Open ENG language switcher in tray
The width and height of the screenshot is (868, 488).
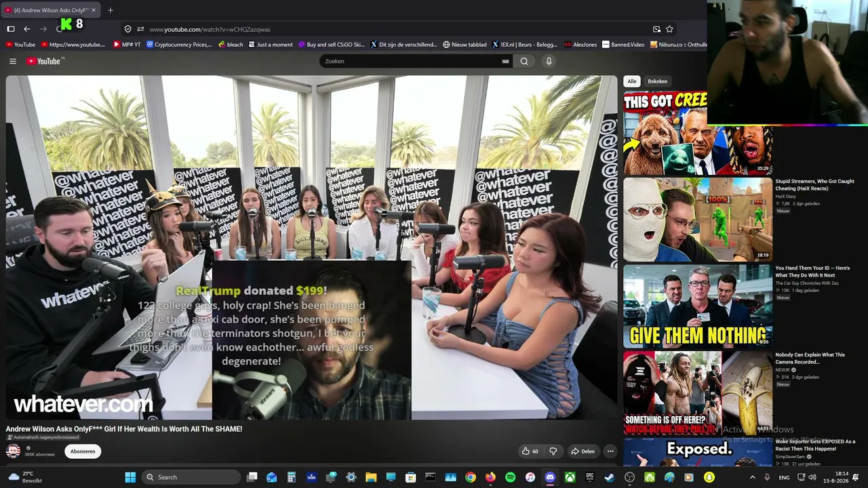click(784, 477)
